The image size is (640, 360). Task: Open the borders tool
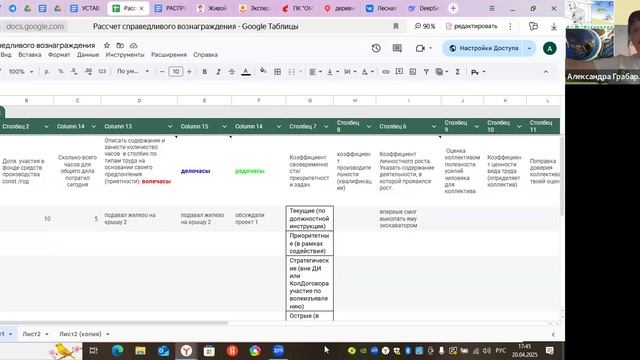point(278,72)
